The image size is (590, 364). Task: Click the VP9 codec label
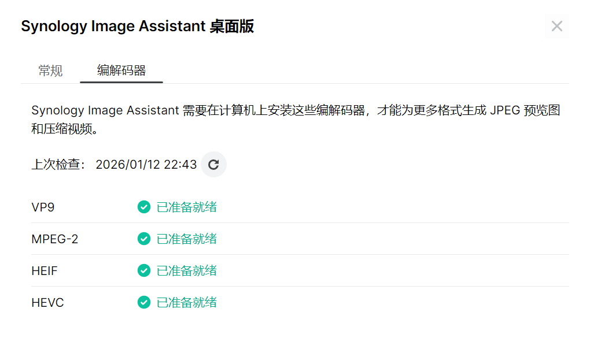[x=43, y=207]
